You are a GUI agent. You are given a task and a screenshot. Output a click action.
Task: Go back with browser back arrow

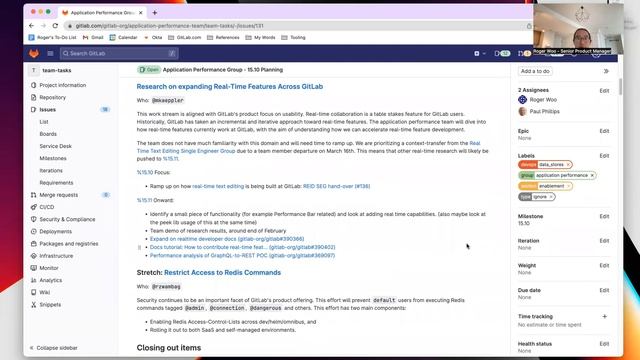point(31,26)
